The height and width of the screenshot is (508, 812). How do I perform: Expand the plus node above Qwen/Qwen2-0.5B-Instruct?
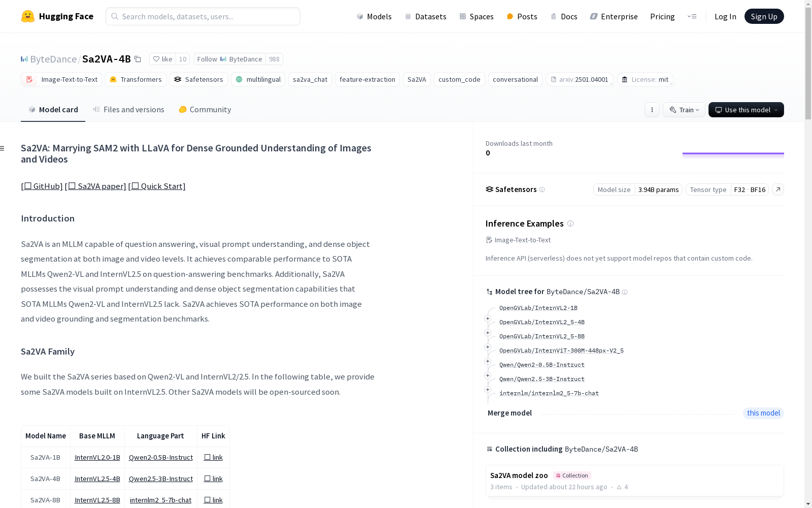point(488,361)
